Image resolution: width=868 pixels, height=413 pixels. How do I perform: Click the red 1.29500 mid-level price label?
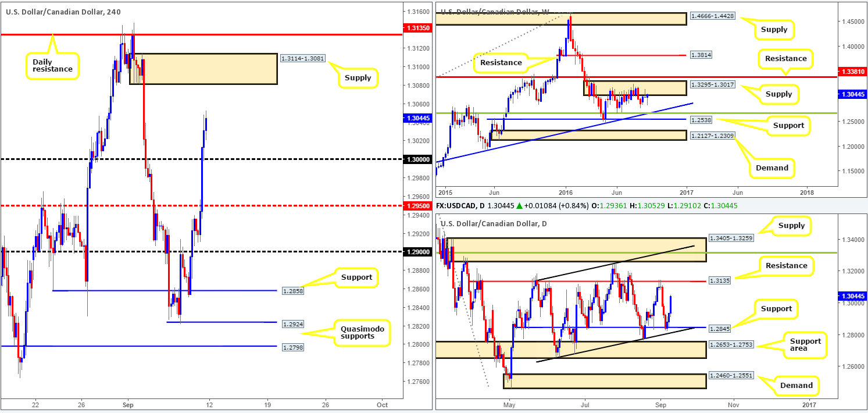tap(416, 206)
